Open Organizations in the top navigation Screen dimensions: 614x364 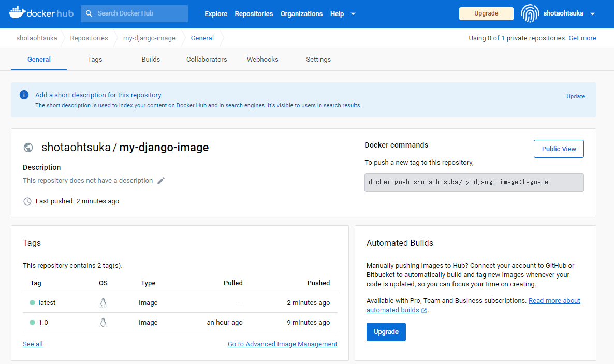tap(301, 13)
